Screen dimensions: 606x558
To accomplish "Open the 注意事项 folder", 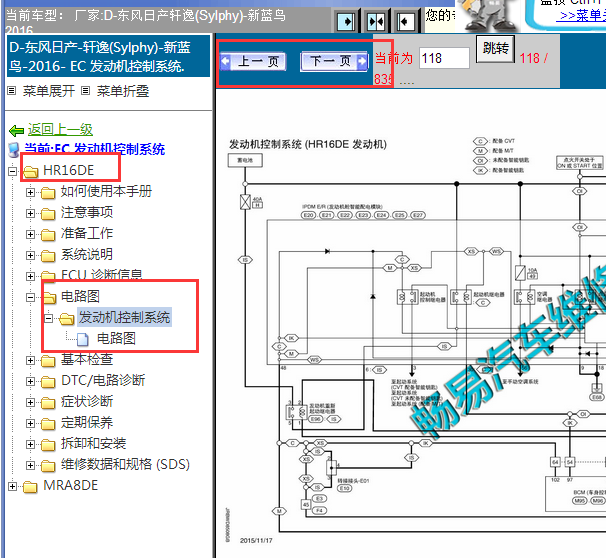I will [x=87, y=212].
